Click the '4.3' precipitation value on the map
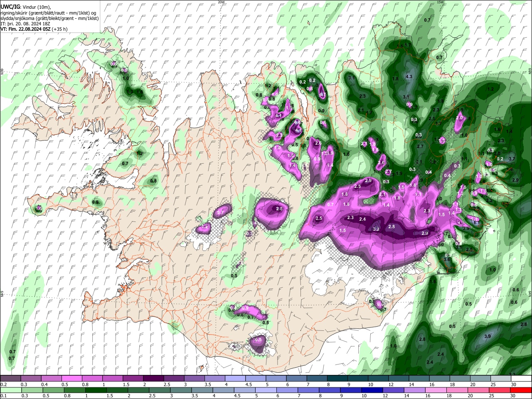 (x=409, y=76)
